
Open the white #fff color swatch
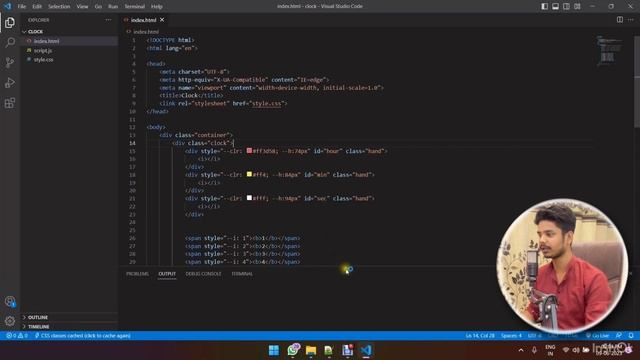[249, 198]
